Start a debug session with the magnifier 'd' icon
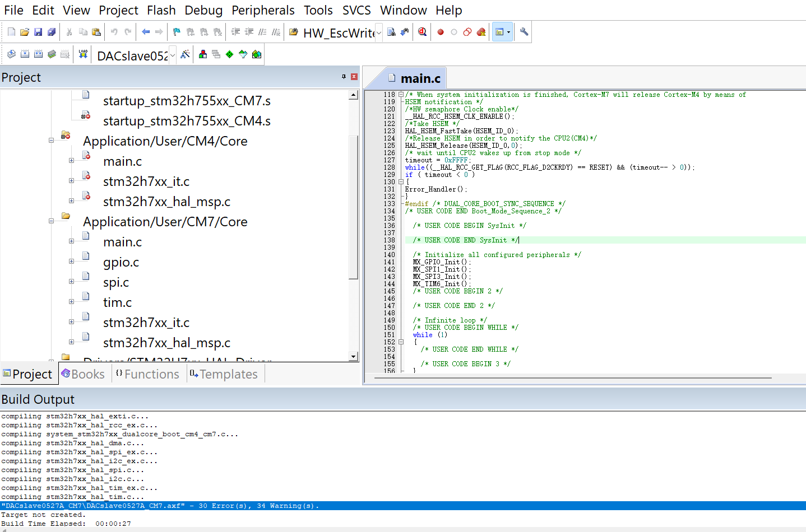806x532 pixels. pos(422,32)
